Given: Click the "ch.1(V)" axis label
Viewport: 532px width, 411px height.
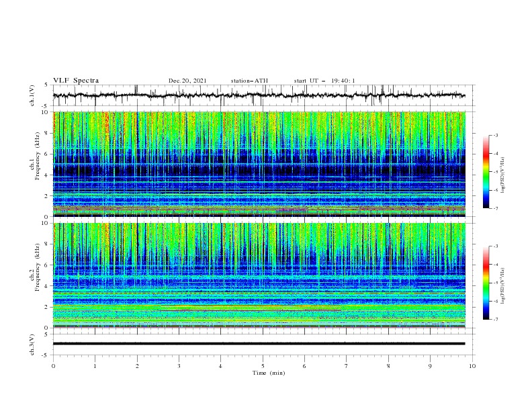Looking at the screenshot, I should point(32,95).
